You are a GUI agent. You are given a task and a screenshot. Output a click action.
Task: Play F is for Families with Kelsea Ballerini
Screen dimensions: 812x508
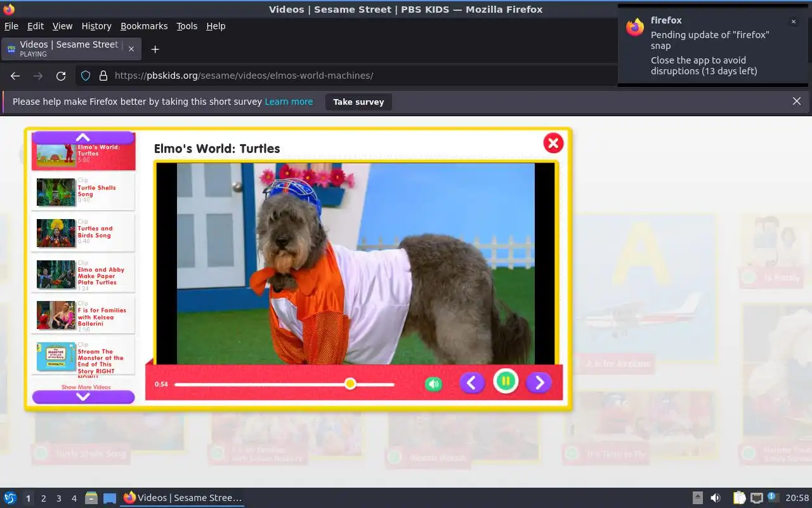pos(83,315)
